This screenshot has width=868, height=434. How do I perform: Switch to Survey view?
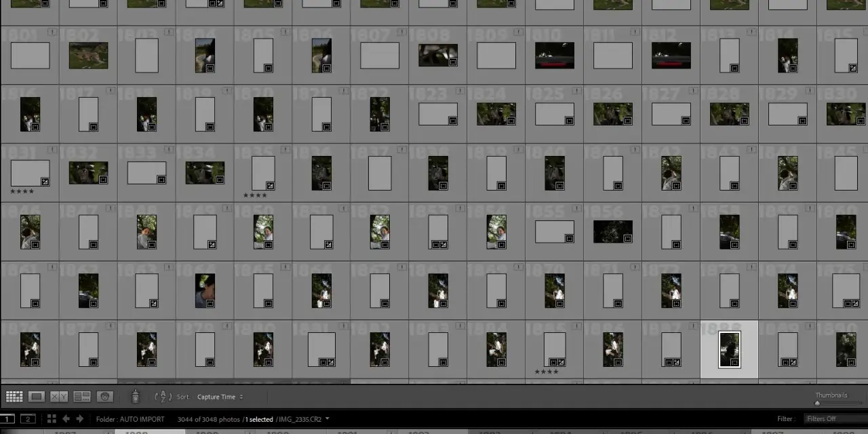click(x=82, y=397)
